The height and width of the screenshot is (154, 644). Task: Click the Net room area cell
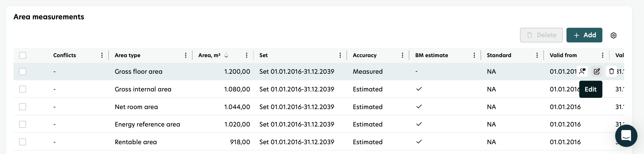pyautogui.click(x=136, y=107)
